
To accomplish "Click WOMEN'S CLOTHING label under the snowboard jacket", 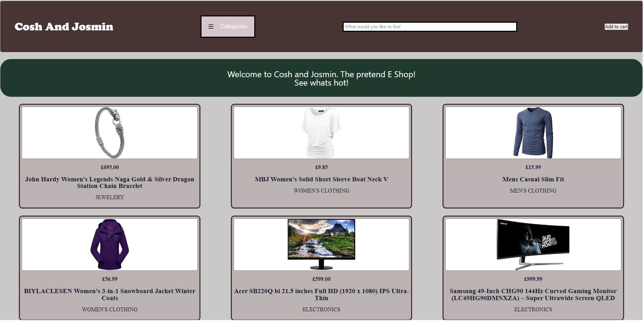I will (x=110, y=310).
